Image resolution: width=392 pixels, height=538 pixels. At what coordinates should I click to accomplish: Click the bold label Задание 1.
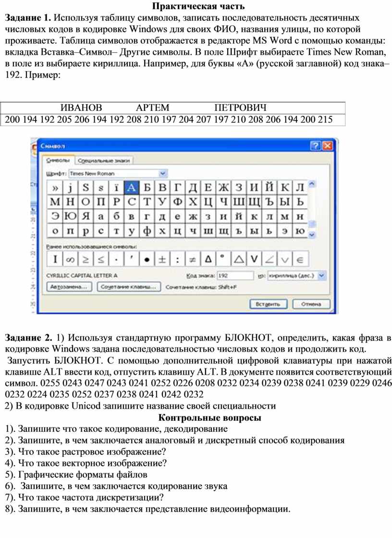[x=28, y=17]
